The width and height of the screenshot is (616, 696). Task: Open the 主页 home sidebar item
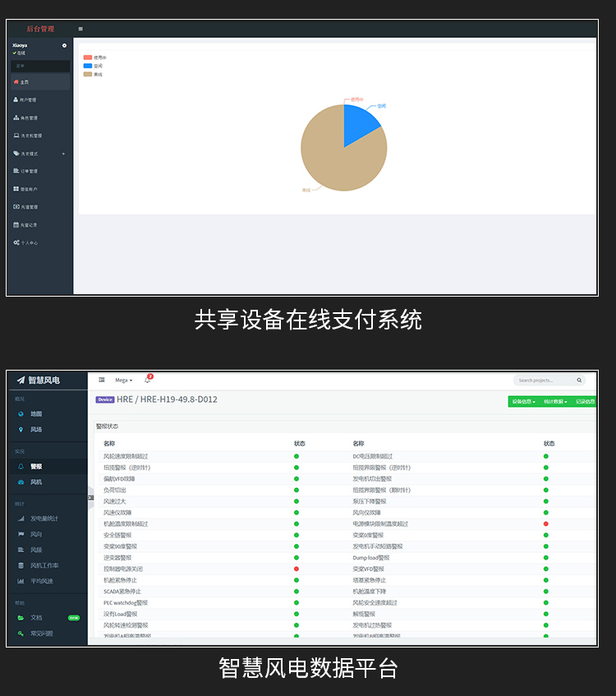coord(25,82)
